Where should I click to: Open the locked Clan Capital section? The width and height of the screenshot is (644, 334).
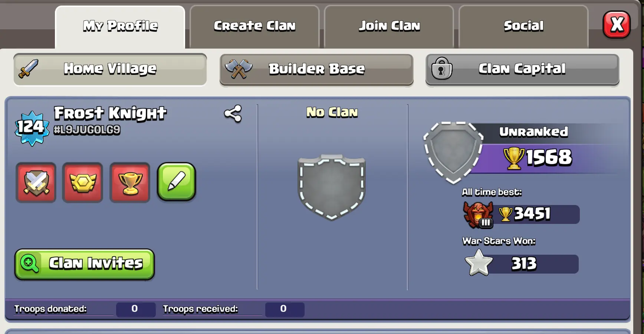pos(522,69)
